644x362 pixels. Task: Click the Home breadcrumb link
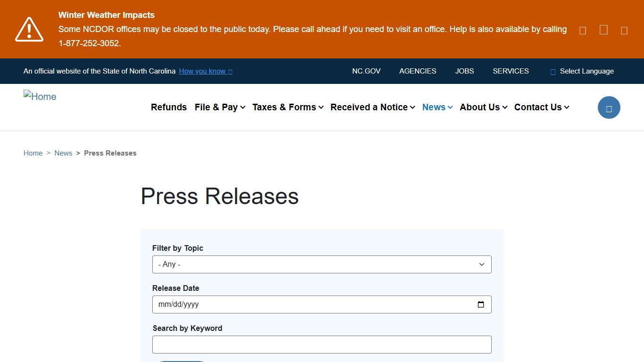[33, 153]
